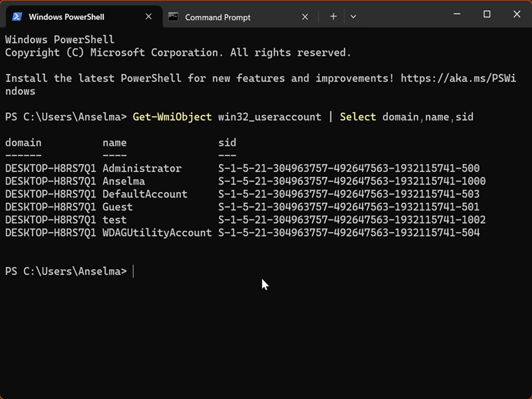Click the sid column header

point(227,142)
